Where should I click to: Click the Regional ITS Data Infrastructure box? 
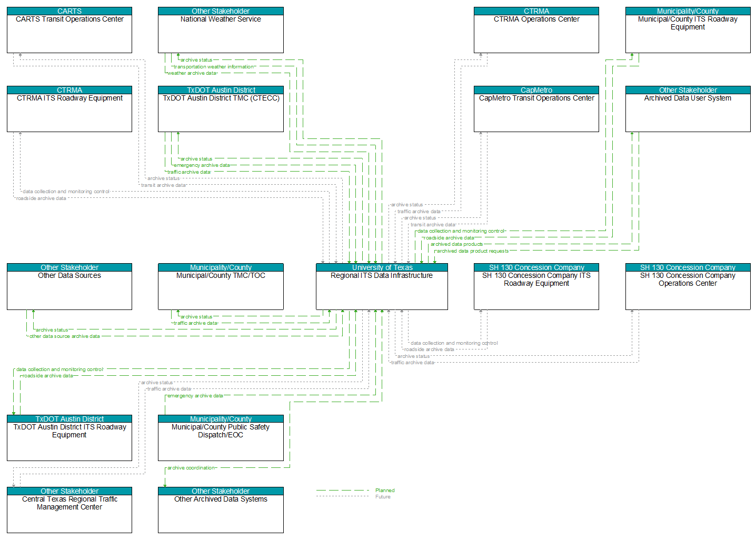coord(382,286)
